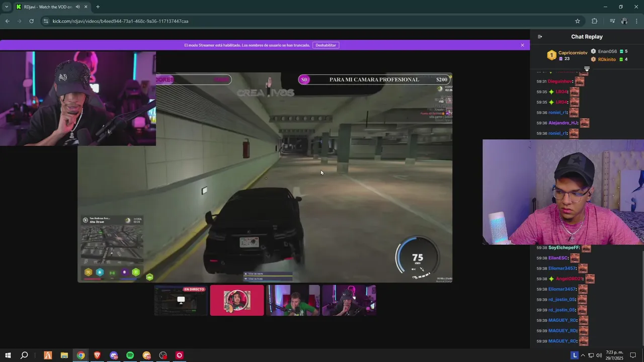Open the 7:23 p. m. clock calendar
Viewport: 644px width, 362px height.
pyautogui.click(x=614, y=355)
